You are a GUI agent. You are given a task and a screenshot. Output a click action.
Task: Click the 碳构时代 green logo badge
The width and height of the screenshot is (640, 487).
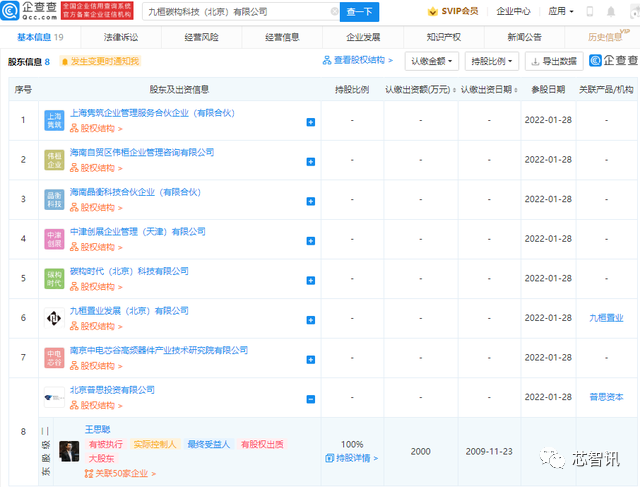pyautogui.click(x=54, y=279)
